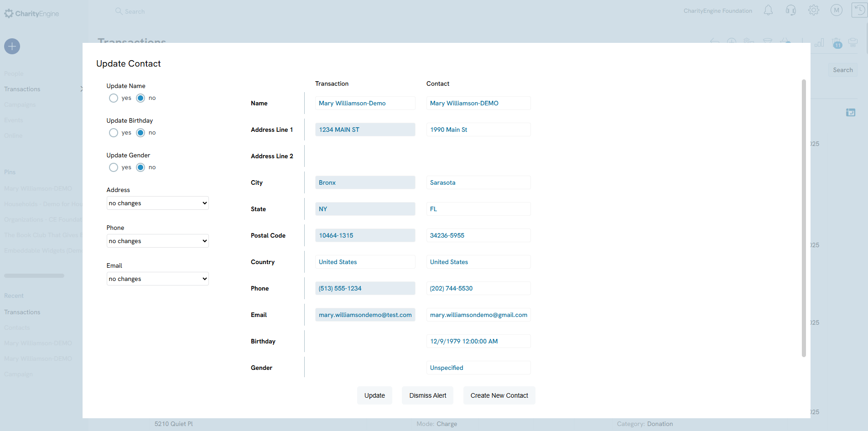The image size is (868, 431).
Task: Open Recent Campaign link
Action: coord(18,374)
